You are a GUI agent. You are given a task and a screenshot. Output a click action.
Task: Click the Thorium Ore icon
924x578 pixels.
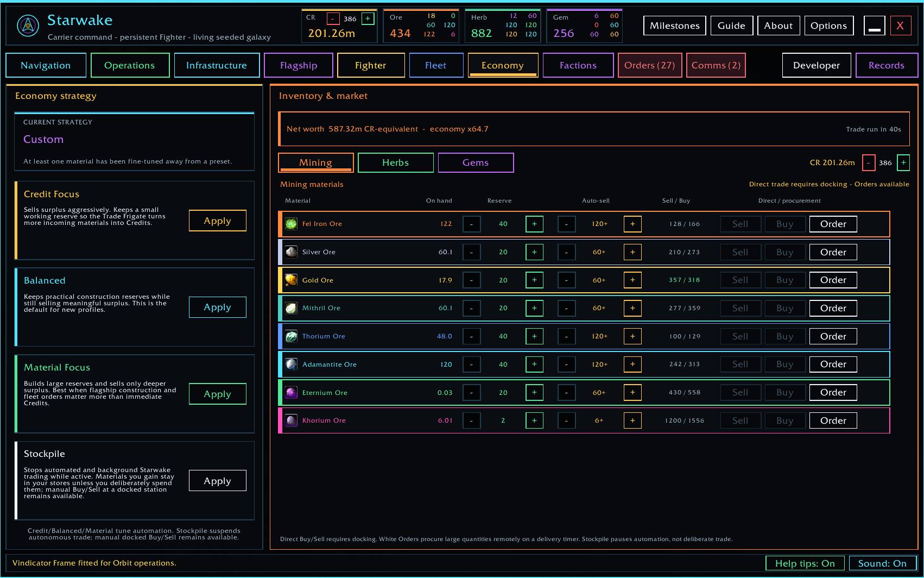tap(292, 336)
